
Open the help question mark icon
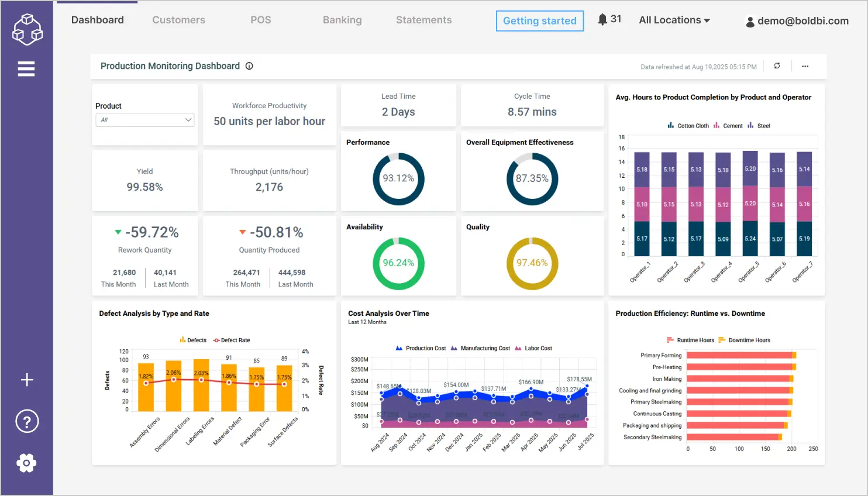pos(26,421)
